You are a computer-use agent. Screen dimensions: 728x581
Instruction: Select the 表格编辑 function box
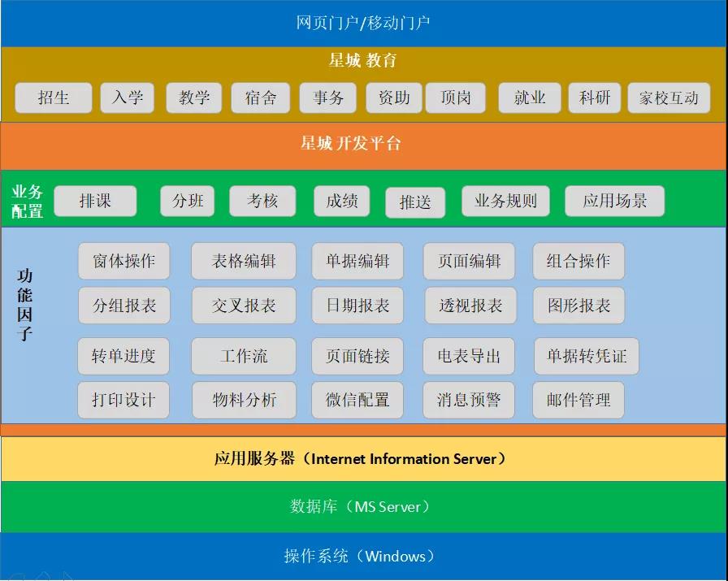(244, 261)
